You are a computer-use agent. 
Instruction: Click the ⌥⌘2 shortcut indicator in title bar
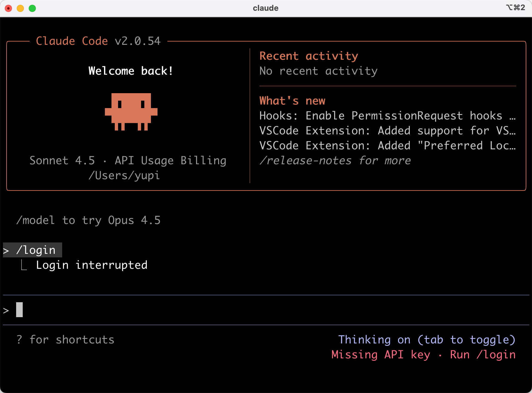click(x=516, y=7)
